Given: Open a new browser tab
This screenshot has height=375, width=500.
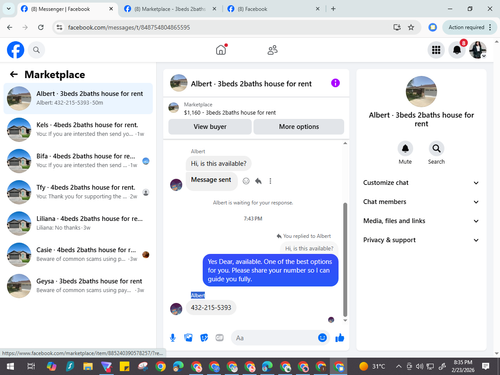Looking at the screenshot, I should point(333,9).
